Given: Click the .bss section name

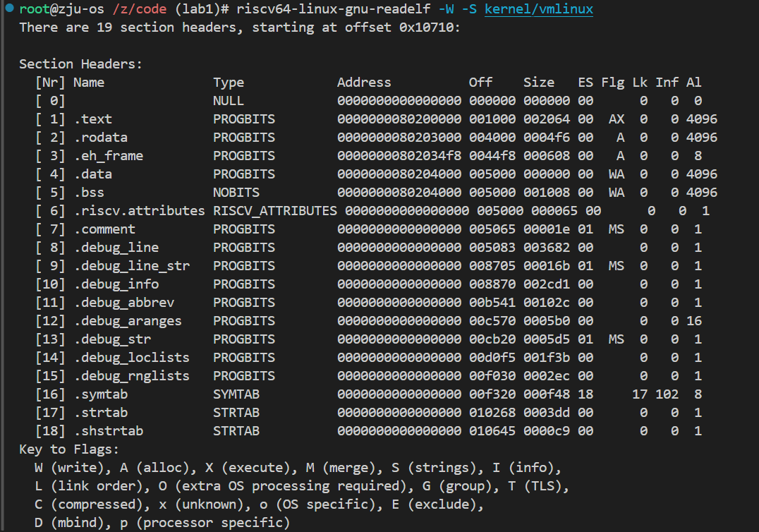Looking at the screenshot, I should pyautogui.click(x=89, y=193).
